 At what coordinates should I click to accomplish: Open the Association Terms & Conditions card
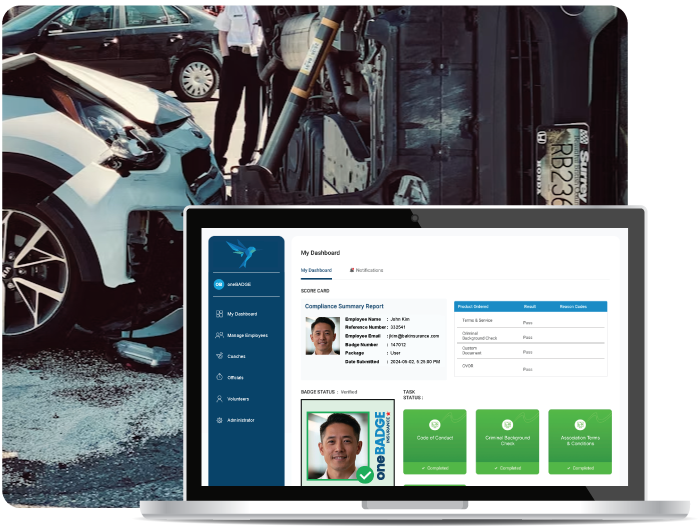click(580, 441)
